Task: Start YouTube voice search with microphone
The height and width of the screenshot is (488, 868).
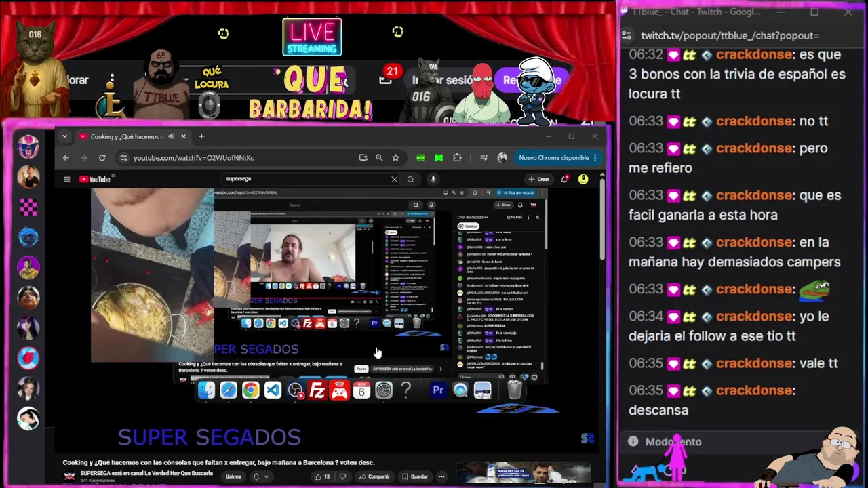Action: 433,179
